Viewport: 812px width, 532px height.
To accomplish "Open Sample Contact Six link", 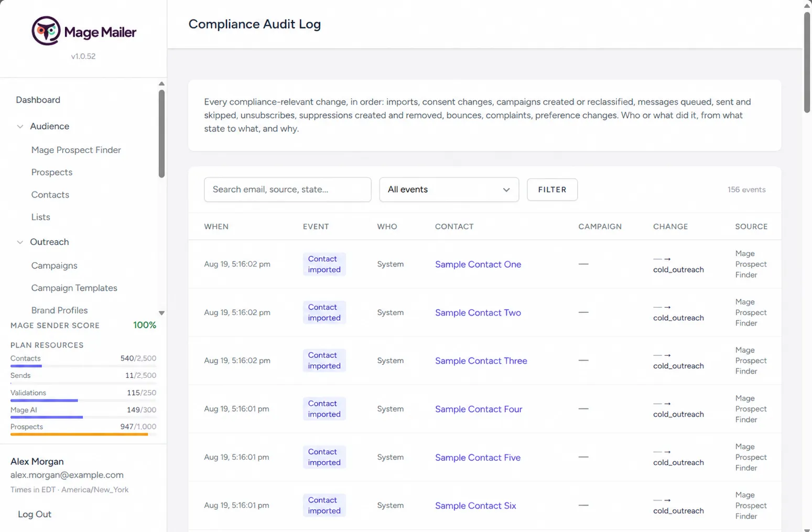I will 475,506.
